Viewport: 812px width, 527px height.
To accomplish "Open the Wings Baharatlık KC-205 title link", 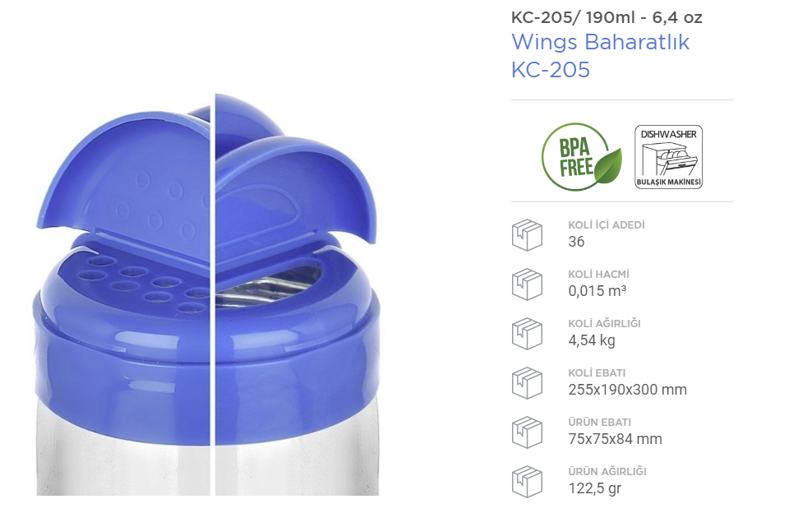I will coord(600,55).
